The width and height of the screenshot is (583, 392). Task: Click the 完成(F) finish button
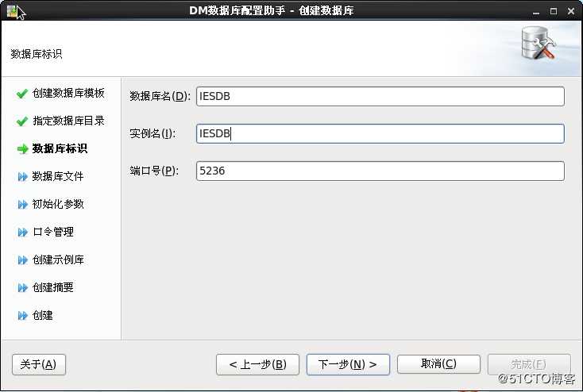point(528,364)
